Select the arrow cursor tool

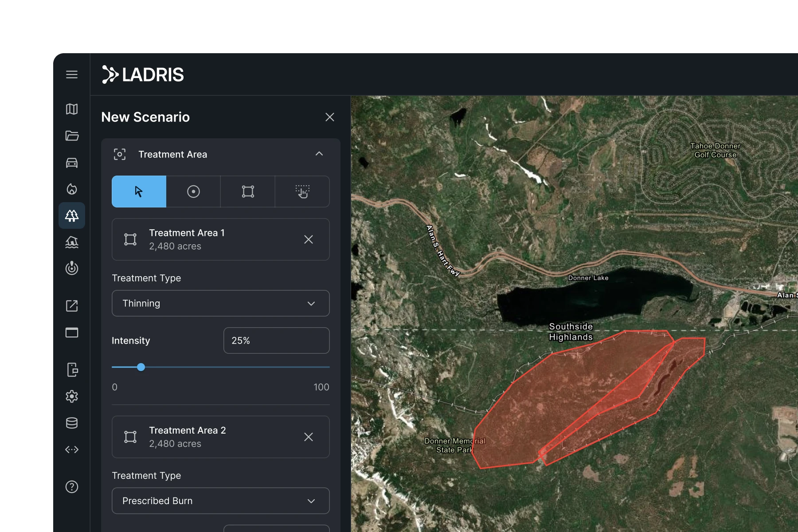pos(138,191)
